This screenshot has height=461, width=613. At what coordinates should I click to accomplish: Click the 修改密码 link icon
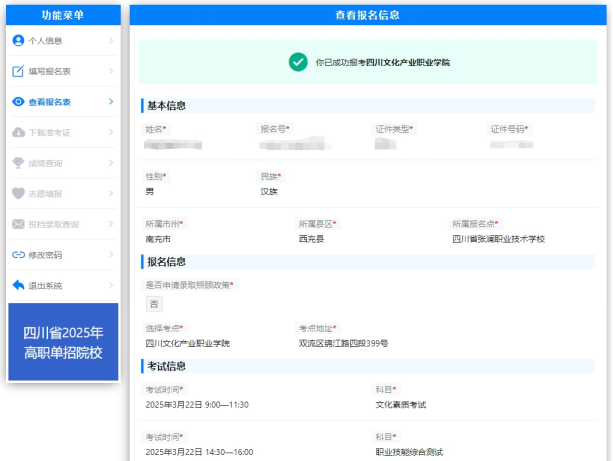point(18,255)
